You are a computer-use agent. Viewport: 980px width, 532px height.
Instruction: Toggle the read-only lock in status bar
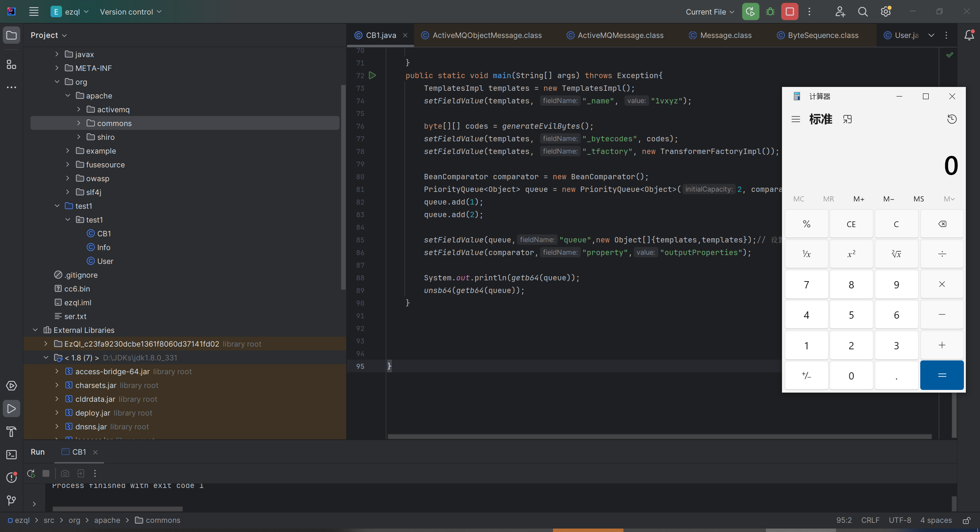[x=967, y=521]
